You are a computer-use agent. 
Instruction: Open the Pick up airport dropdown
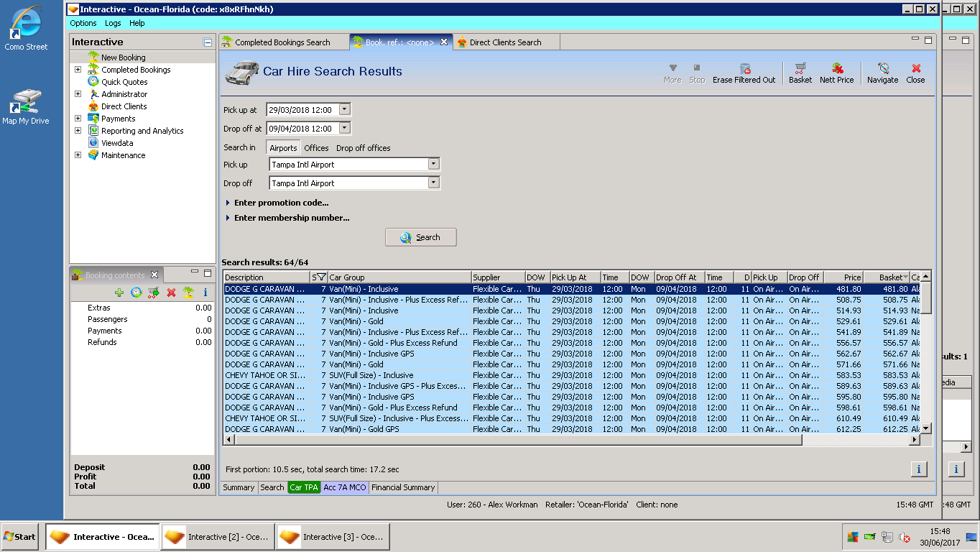433,165
